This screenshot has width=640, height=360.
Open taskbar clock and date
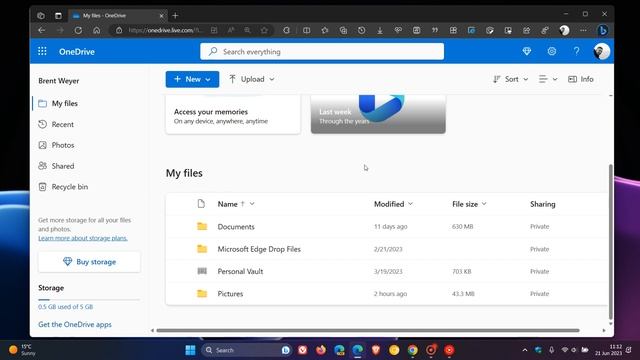point(609,350)
